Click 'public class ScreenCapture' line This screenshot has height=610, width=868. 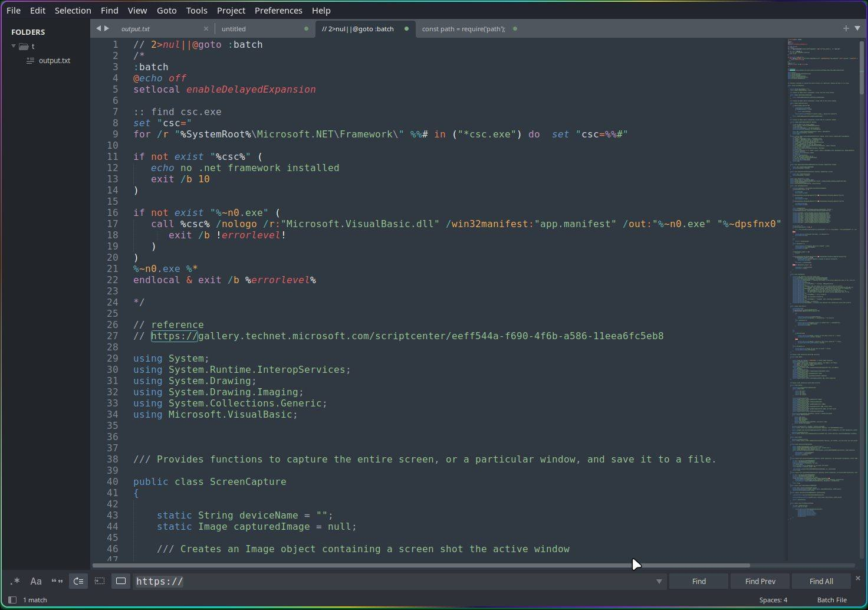(x=209, y=481)
